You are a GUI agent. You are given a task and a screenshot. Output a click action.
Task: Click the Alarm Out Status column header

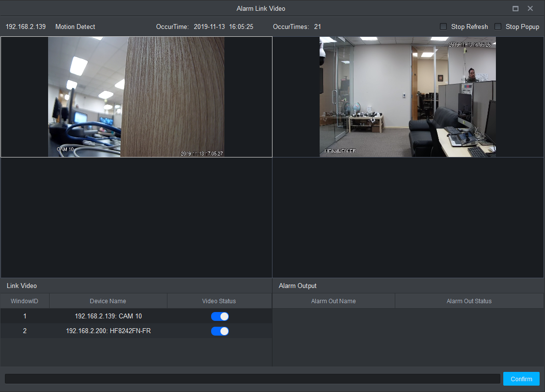[469, 301]
